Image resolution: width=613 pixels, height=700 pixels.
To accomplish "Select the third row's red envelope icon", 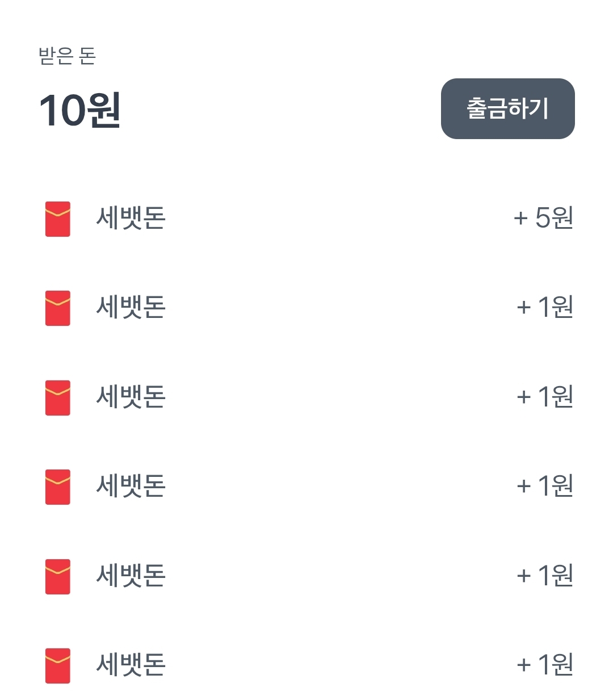I will (x=58, y=397).
